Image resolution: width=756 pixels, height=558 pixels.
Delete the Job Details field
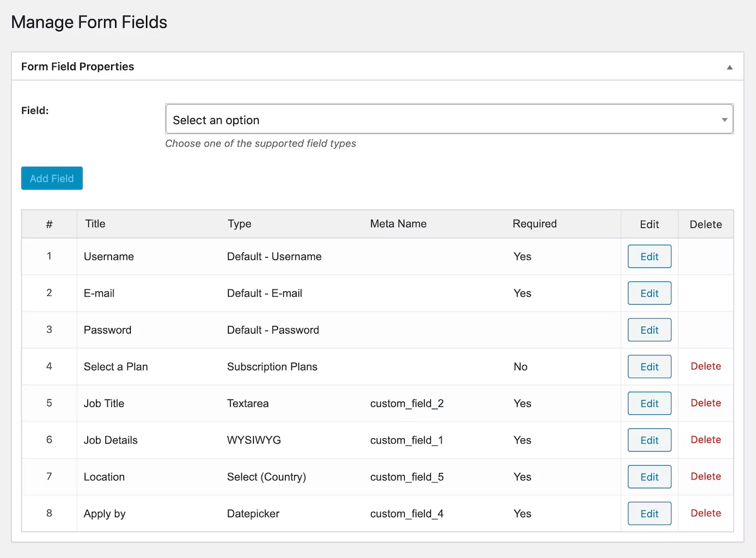point(705,439)
